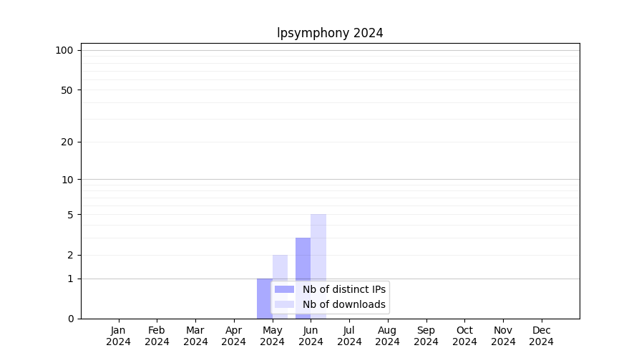Select the y-axis tick label 10
The height and width of the screenshot is (358, 644).
[67, 180]
